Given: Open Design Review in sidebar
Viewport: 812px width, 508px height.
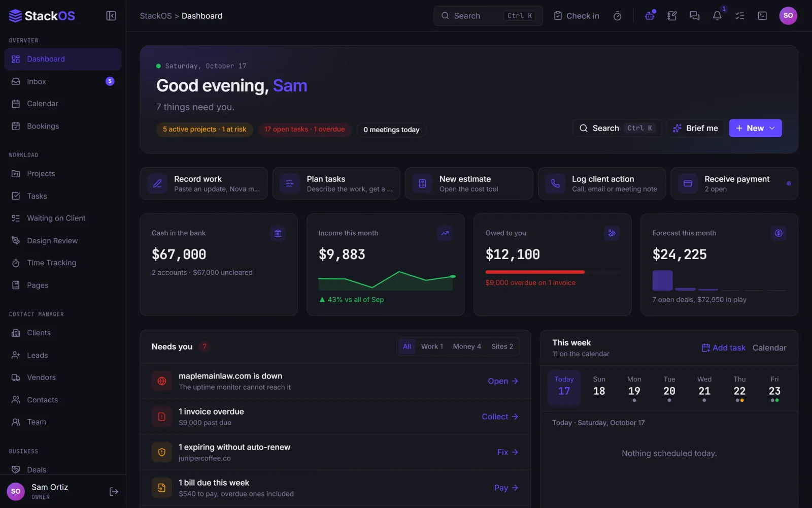Looking at the screenshot, I should [63, 240].
